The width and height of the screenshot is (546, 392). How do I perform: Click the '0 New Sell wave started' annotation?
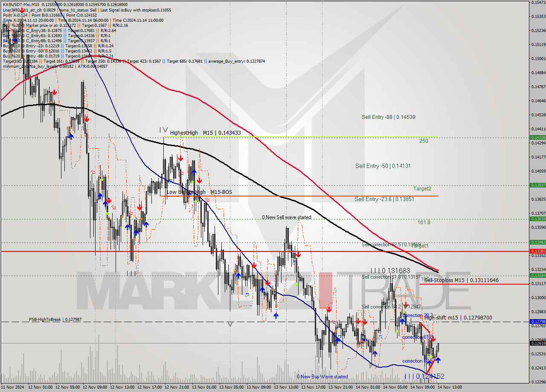287,217
